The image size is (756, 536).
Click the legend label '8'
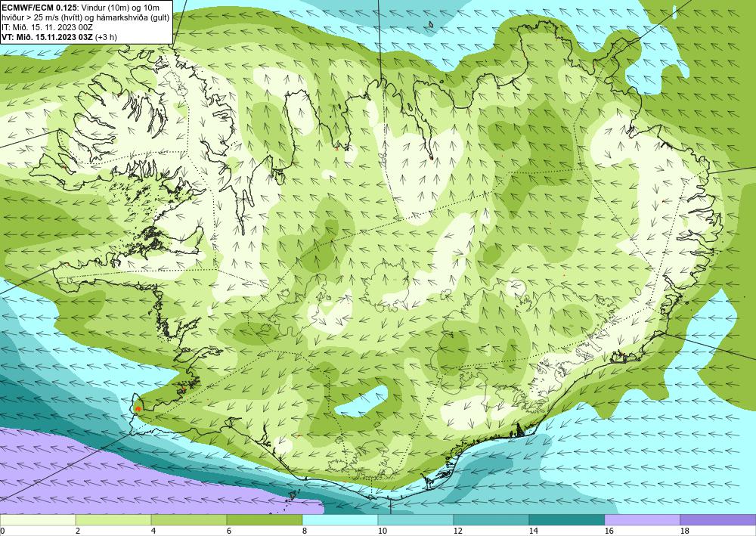coord(305,531)
